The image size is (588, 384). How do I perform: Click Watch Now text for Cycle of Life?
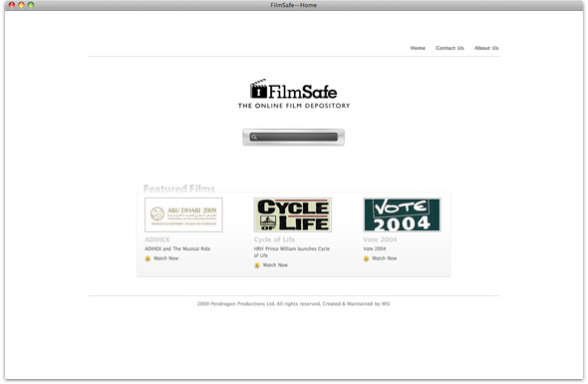275,265
